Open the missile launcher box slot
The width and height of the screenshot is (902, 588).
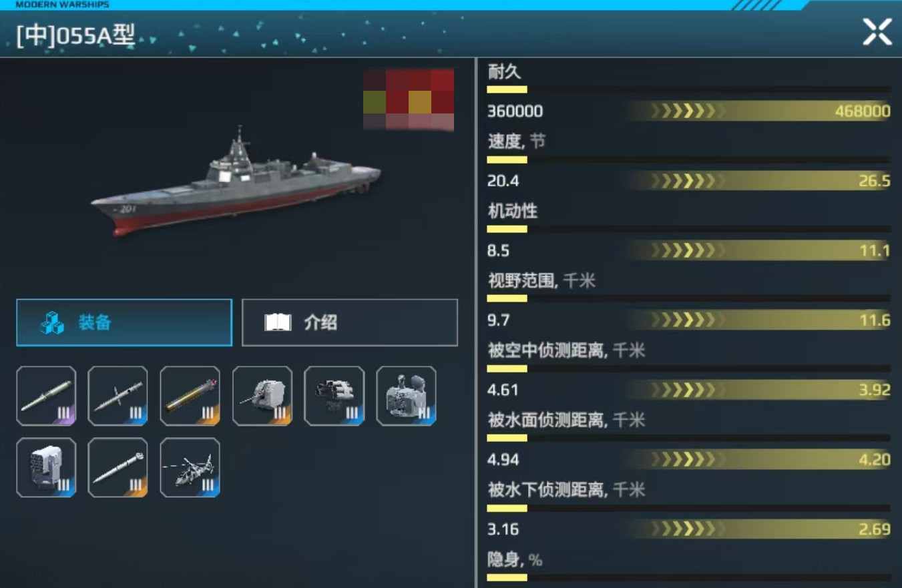point(46,467)
